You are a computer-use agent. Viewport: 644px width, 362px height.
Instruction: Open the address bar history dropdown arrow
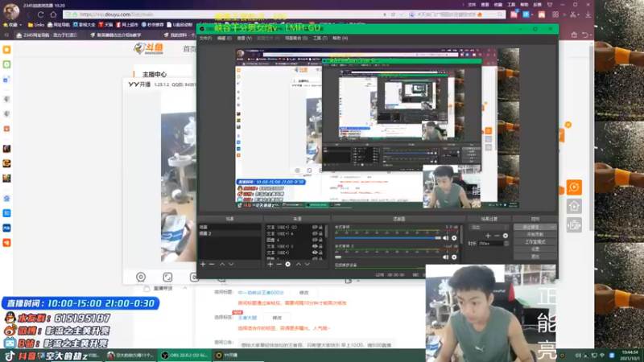click(x=401, y=14)
